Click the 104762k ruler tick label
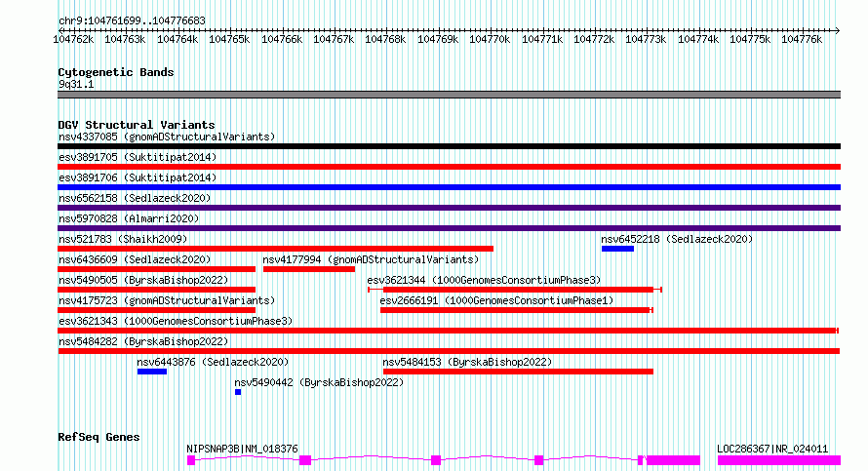 [x=73, y=40]
